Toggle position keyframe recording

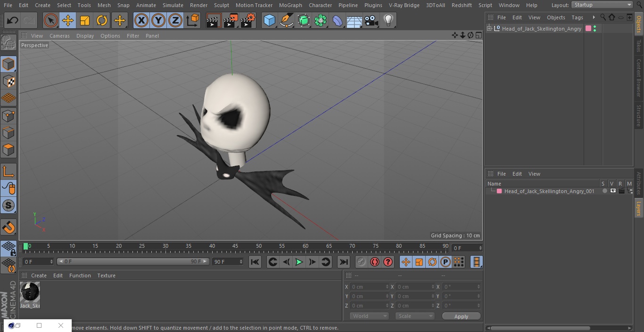(406, 262)
